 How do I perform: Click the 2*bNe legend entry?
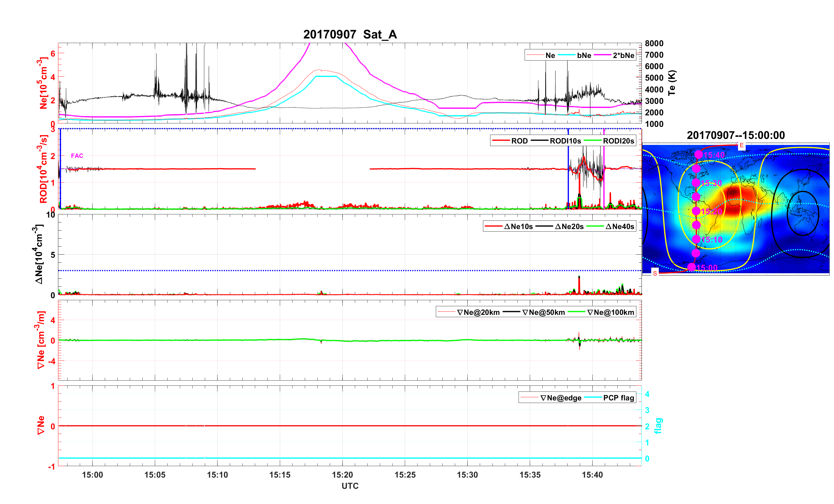(x=623, y=55)
